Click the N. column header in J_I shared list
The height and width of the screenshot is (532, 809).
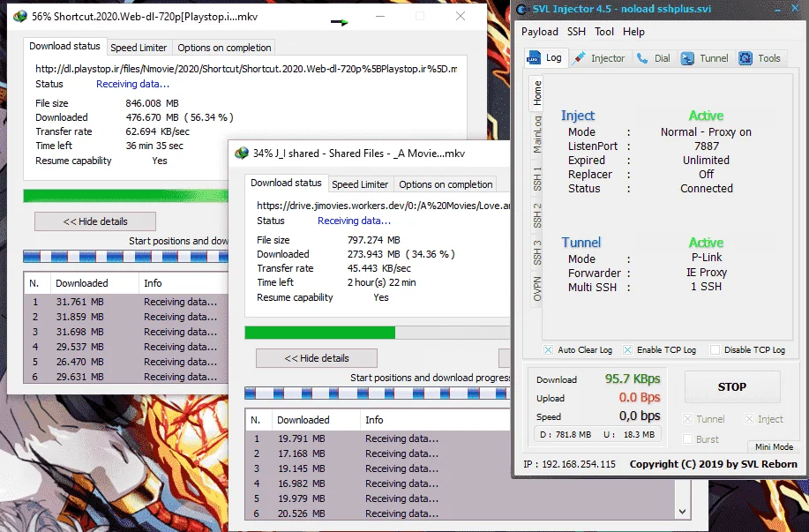click(x=258, y=420)
